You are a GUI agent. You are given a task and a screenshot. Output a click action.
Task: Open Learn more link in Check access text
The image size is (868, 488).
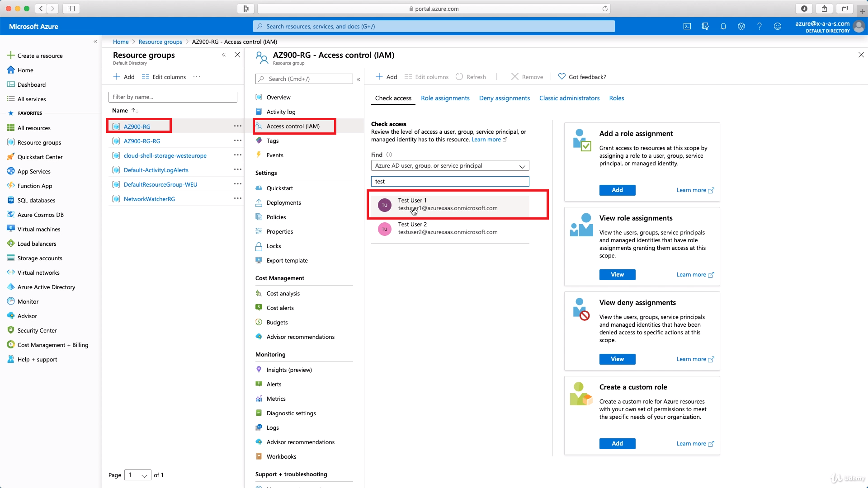tap(489, 140)
